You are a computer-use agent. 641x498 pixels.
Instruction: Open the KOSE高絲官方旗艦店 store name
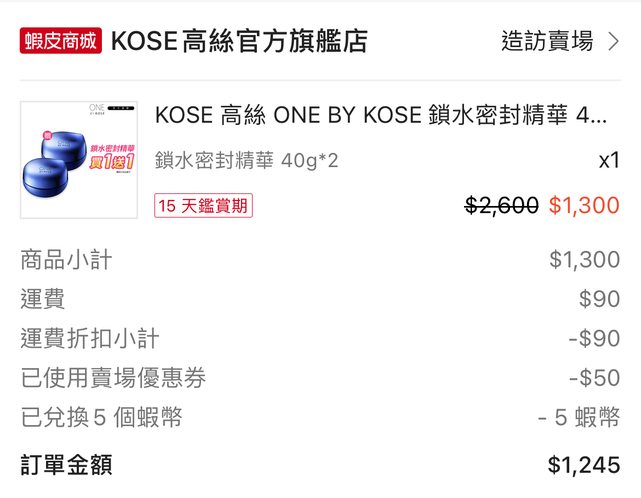coord(239,41)
